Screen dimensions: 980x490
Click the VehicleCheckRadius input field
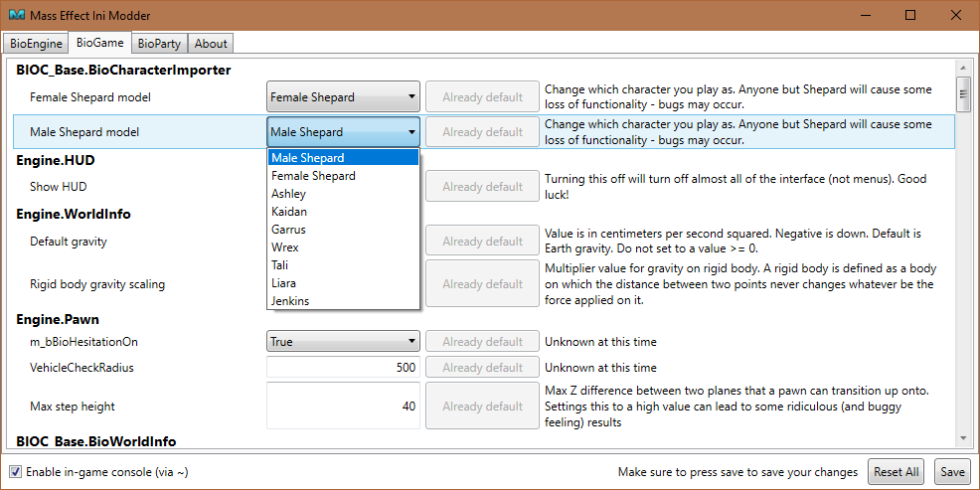(343, 368)
